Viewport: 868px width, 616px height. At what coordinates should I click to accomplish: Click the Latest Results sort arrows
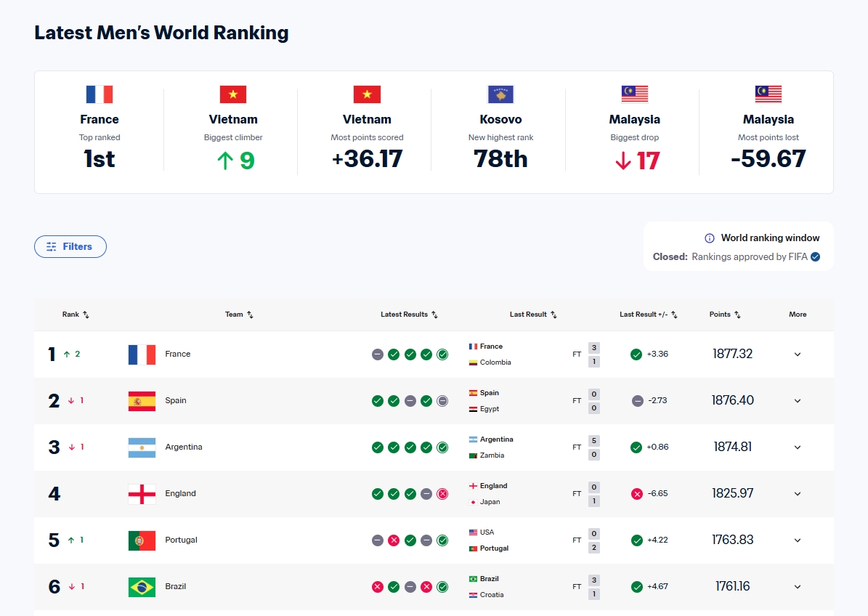(x=434, y=315)
